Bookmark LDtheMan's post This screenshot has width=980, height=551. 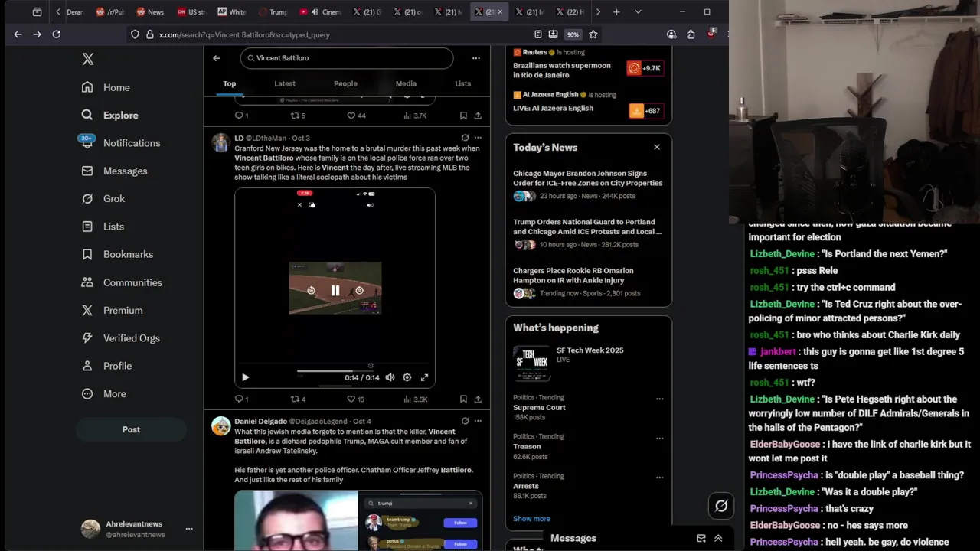[x=463, y=399]
